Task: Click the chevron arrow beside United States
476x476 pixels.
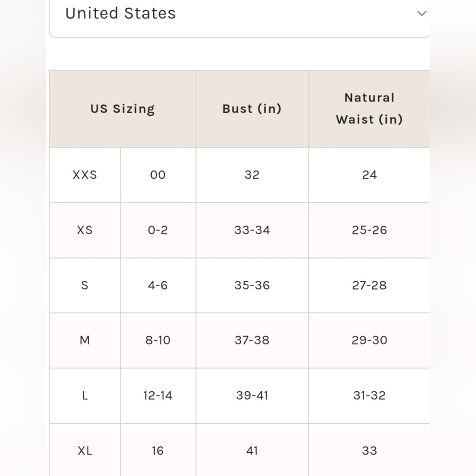Action: 422,14
